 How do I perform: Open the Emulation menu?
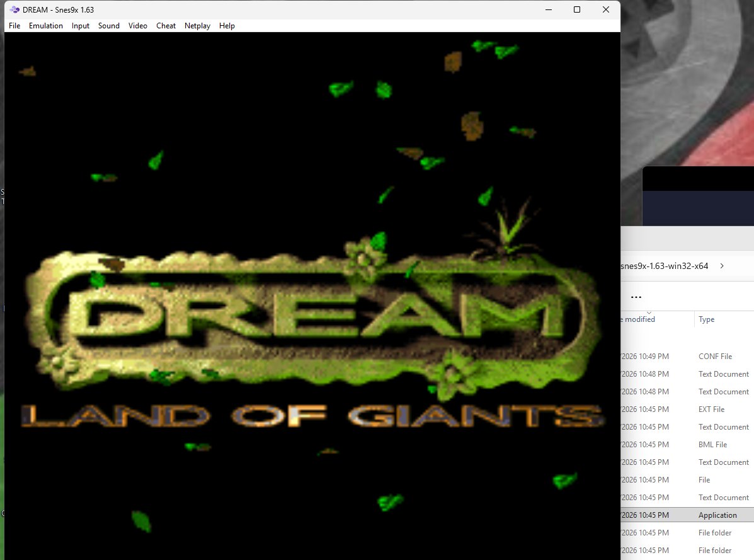coord(46,26)
